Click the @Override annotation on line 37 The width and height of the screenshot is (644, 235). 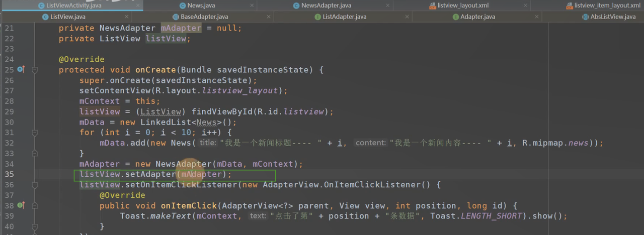(x=122, y=195)
